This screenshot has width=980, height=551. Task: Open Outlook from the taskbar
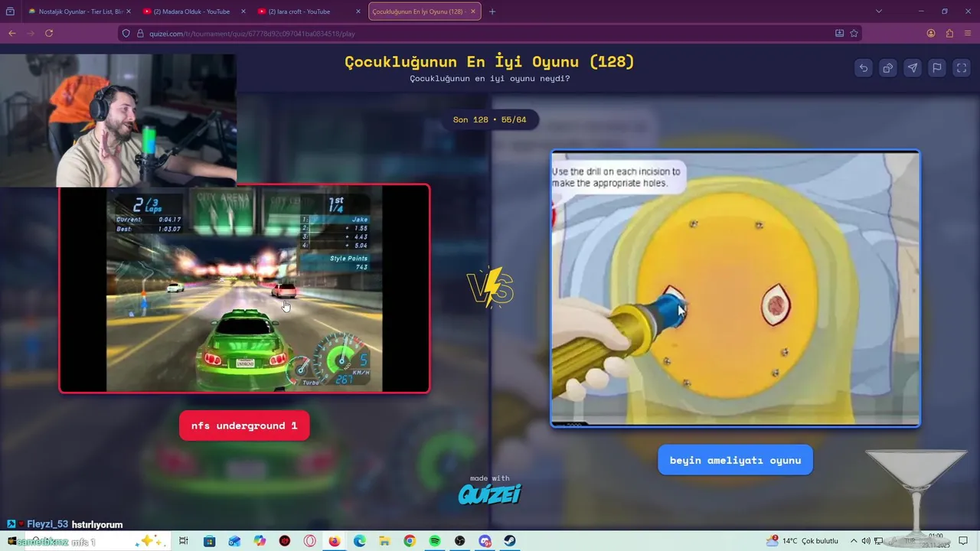tap(234, 541)
